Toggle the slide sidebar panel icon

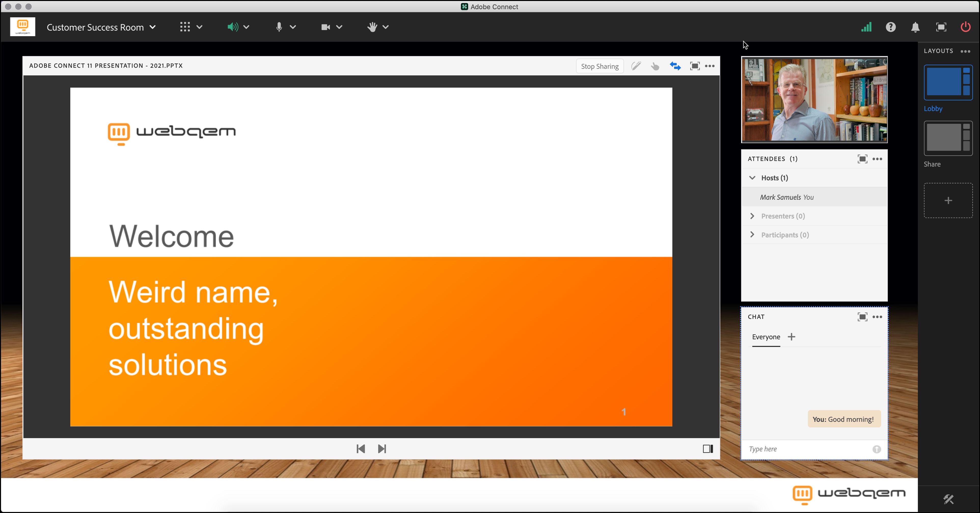click(708, 449)
